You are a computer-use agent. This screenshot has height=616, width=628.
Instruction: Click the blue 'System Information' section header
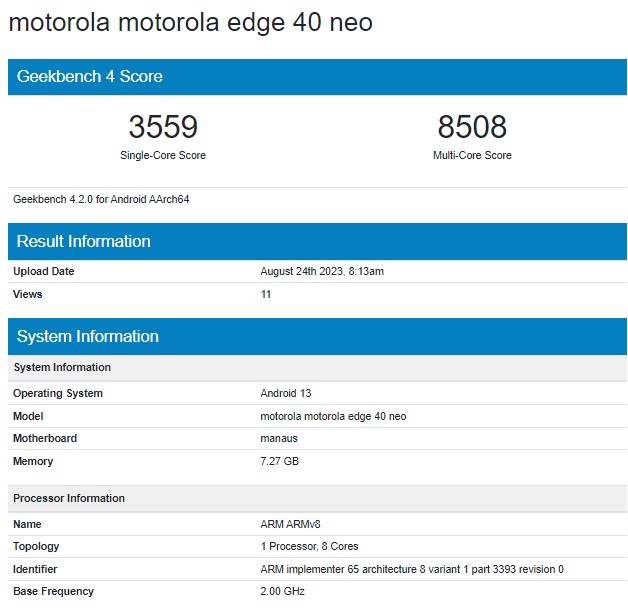click(317, 336)
